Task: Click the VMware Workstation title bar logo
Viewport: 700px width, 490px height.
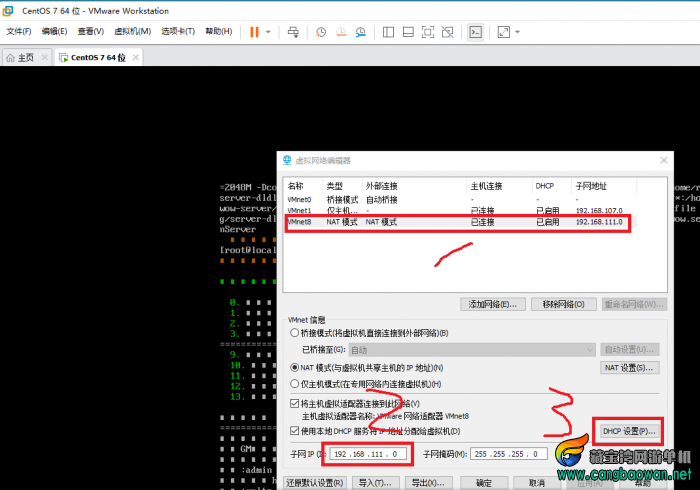Action: click(8, 11)
